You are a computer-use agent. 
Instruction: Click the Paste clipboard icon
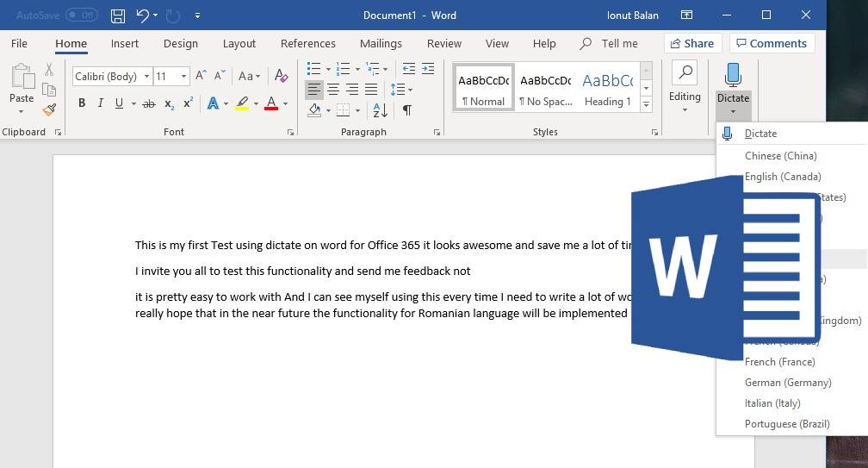point(22,76)
